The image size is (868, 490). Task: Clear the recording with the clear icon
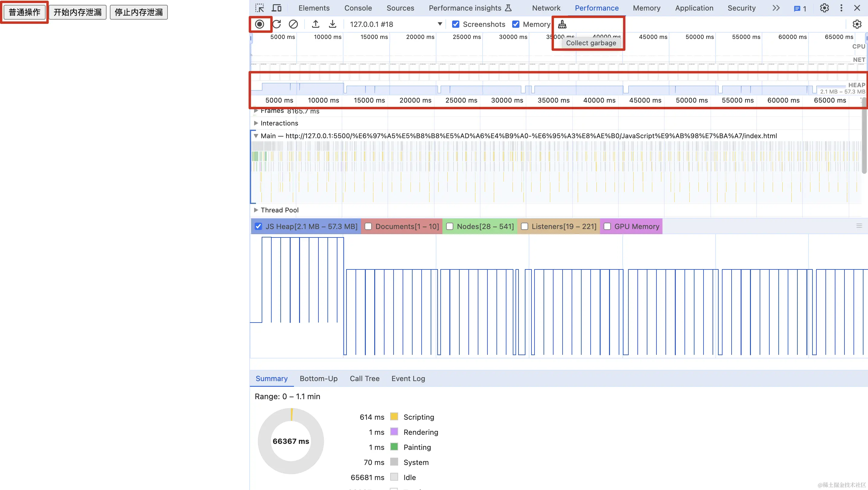293,24
